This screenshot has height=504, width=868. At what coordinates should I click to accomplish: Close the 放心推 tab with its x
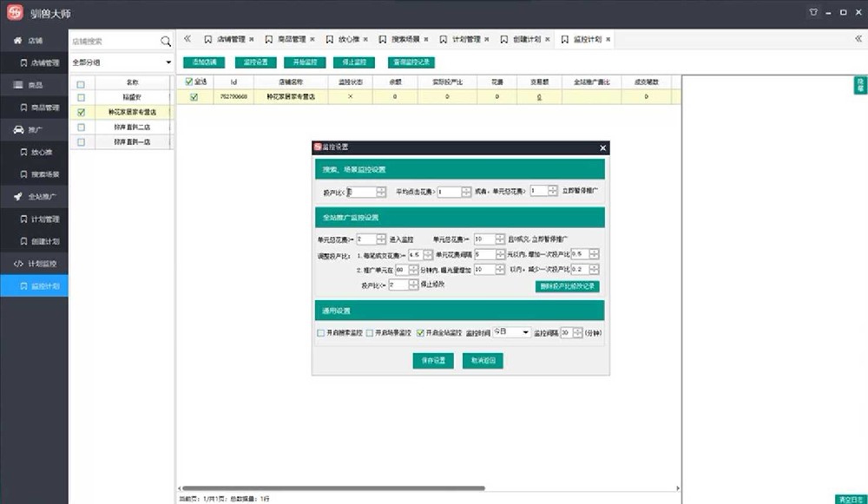pyautogui.click(x=365, y=39)
